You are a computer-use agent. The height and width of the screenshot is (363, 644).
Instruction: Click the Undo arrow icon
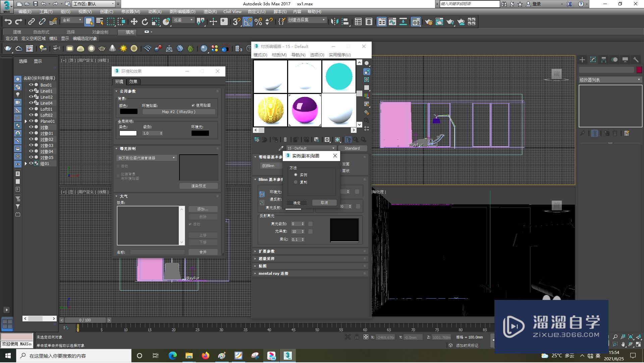click(8, 22)
